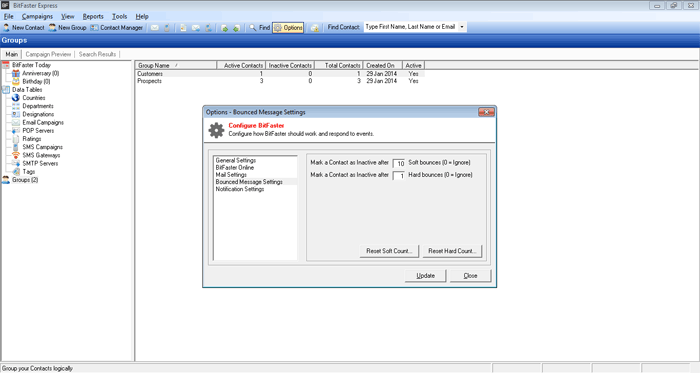
Task: Click the envelope with blue arrow toolbar icon
Action: (196, 28)
